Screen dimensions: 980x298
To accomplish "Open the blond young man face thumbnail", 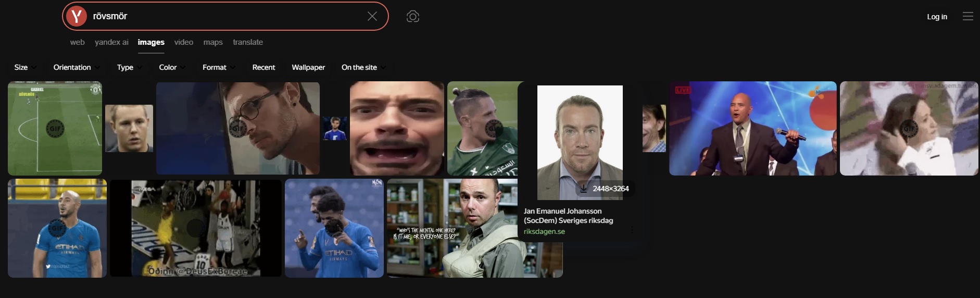I will pyautogui.click(x=129, y=128).
